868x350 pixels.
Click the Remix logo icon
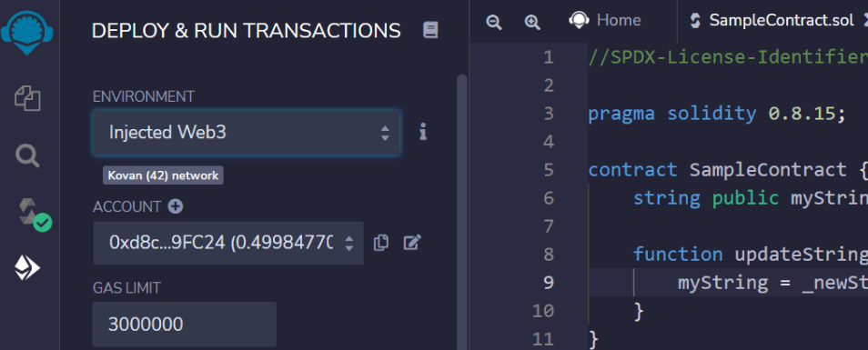click(x=27, y=32)
